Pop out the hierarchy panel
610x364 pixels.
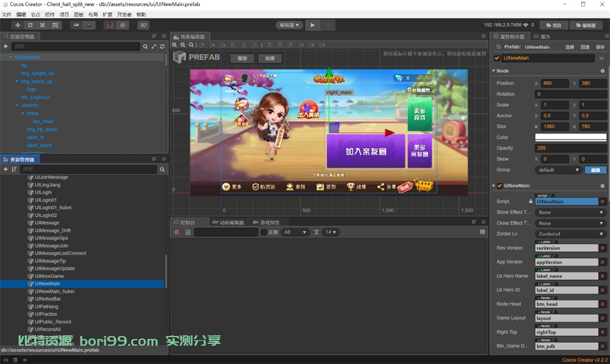pos(154,36)
